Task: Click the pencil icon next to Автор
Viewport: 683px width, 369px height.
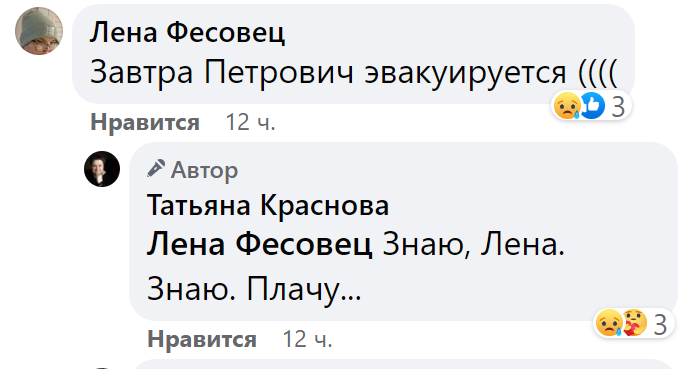Action: point(156,169)
